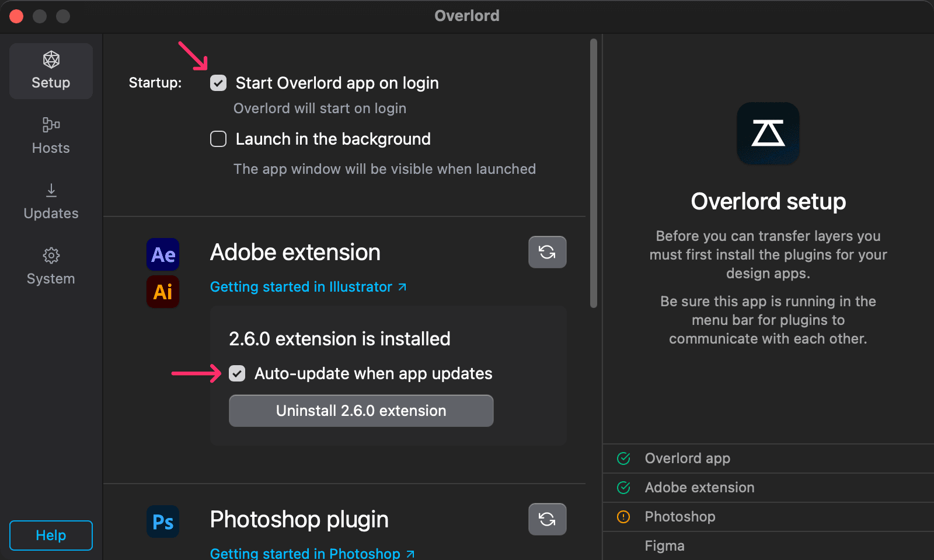This screenshot has height=560, width=934.
Task: Click the Help button
Action: click(x=51, y=535)
